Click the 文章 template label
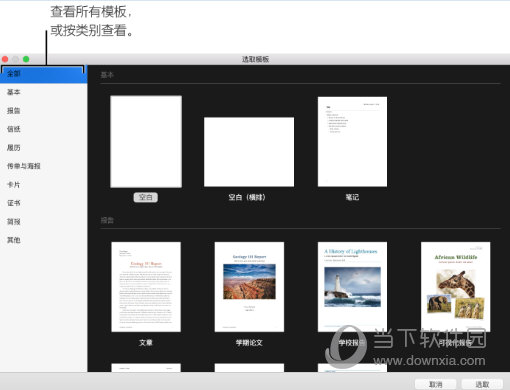This screenshot has width=510, height=390. coord(146,343)
